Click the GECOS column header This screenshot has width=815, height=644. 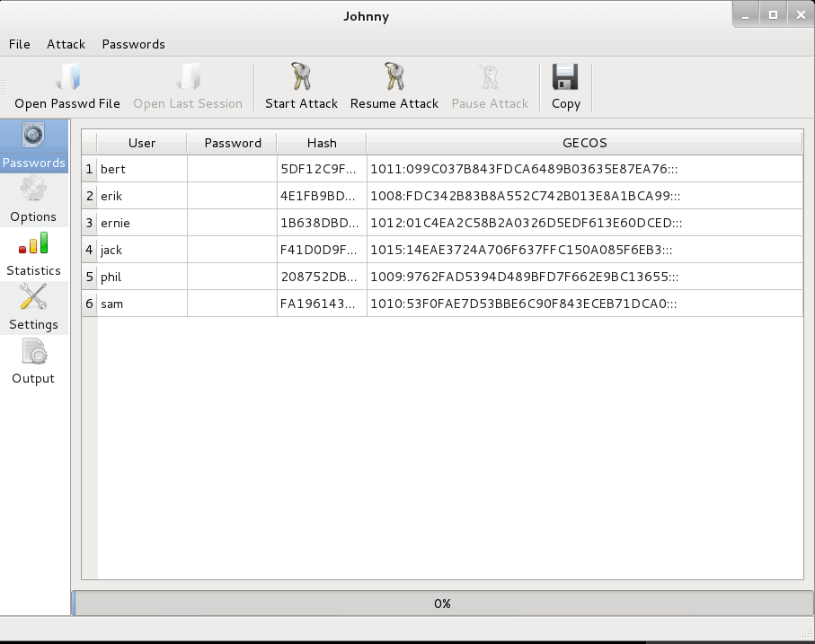[584, 143]
